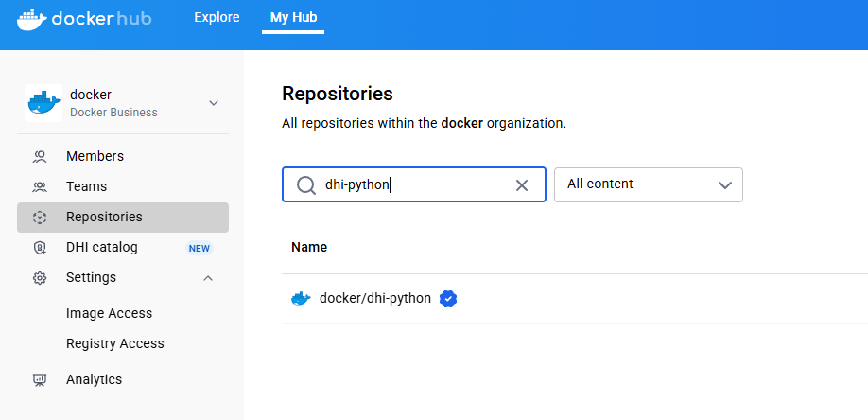Screen dimensions: 868x420
Task: Click the Repositories sidebar icon
Action: [x=40, y=218]
